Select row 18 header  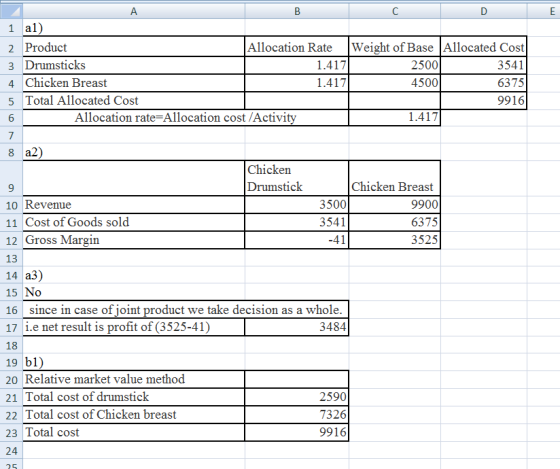pyautogui.click(x=11, y=345)
